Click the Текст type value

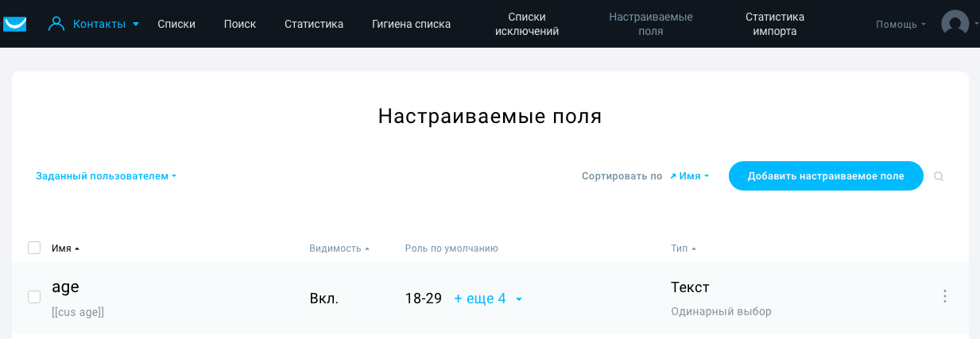coord(690,287)
